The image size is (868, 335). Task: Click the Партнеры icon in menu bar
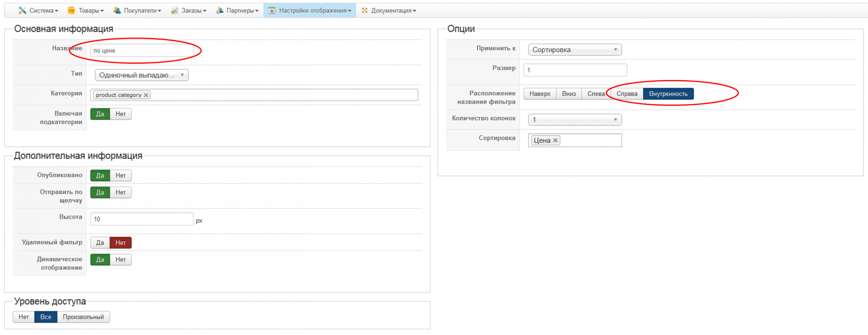click(x=220, y=10)
